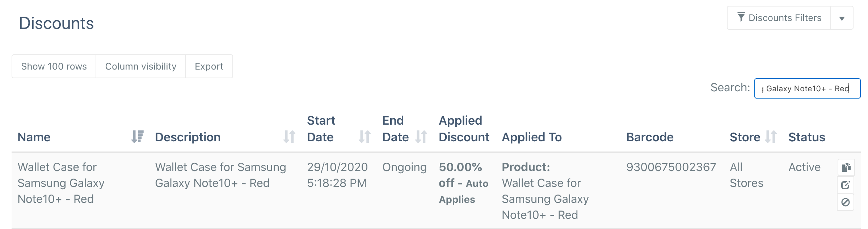Click the copy discount icon
This screenshot has height=229, width=868.
846,167
